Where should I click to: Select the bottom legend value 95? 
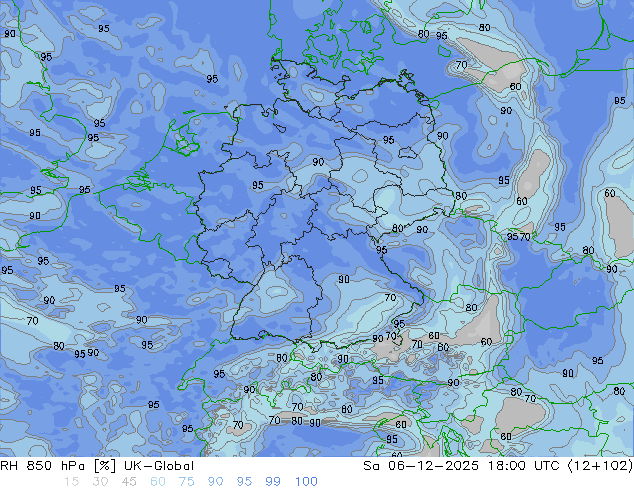[x=244, y=482]
